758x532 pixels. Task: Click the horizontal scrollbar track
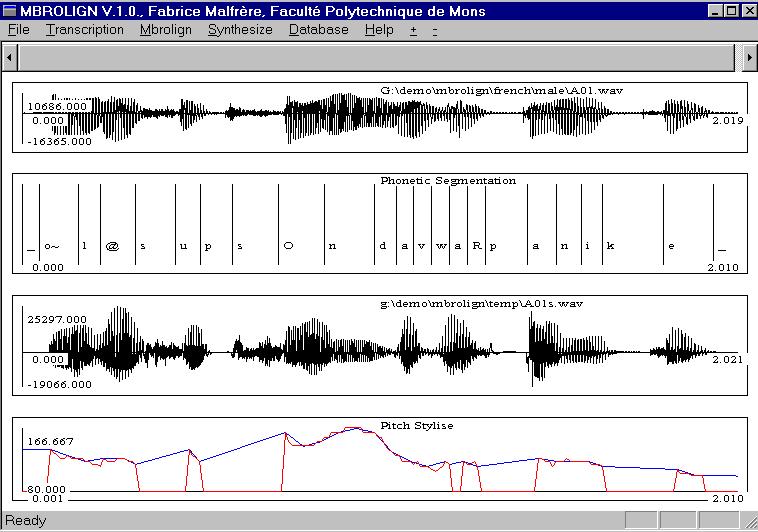pos(376,57)
